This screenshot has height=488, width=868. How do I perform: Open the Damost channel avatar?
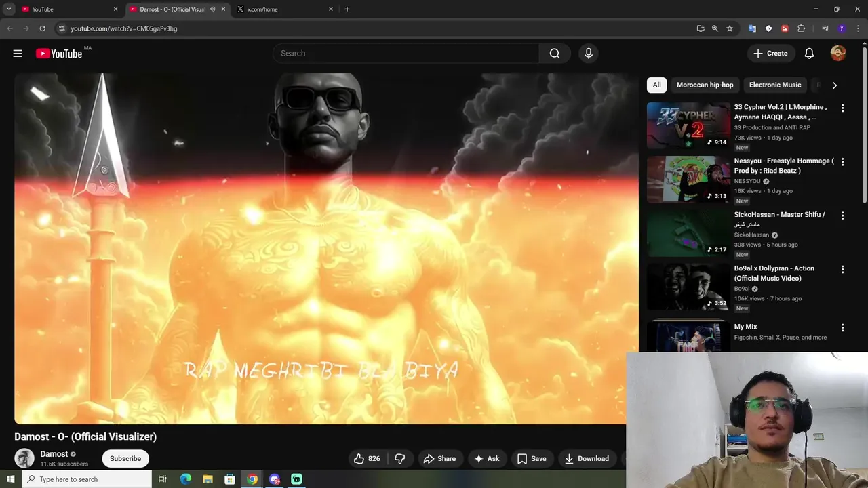click(x=24, y=458)
